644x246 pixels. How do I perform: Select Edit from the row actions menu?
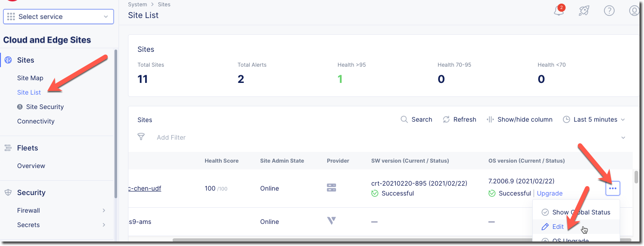coord(558,227)
